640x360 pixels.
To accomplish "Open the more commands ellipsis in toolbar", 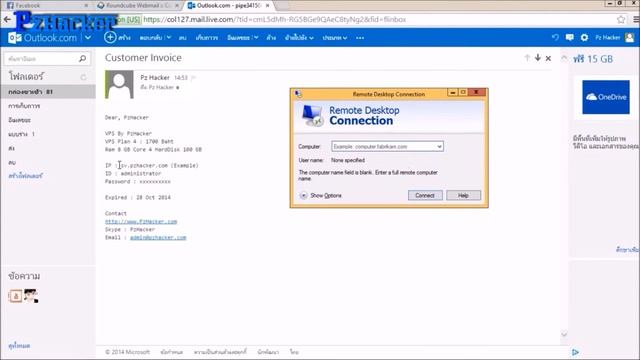I will click(x=360, y=38).
